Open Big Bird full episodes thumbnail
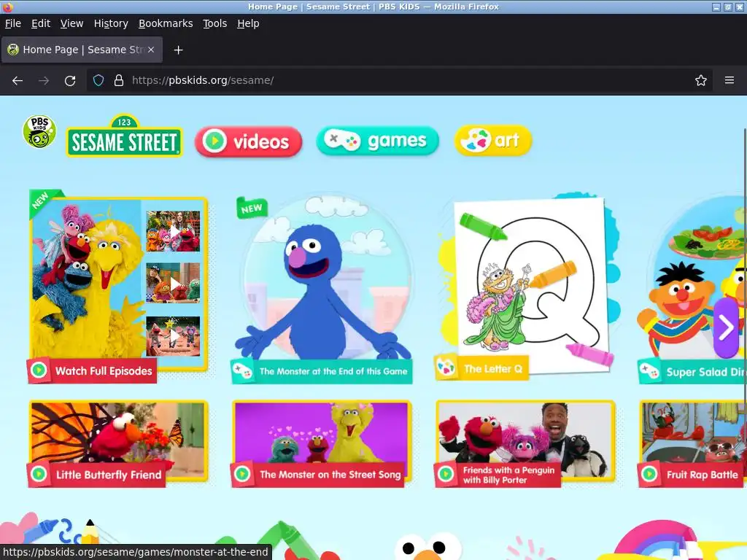 click(87, 279)
